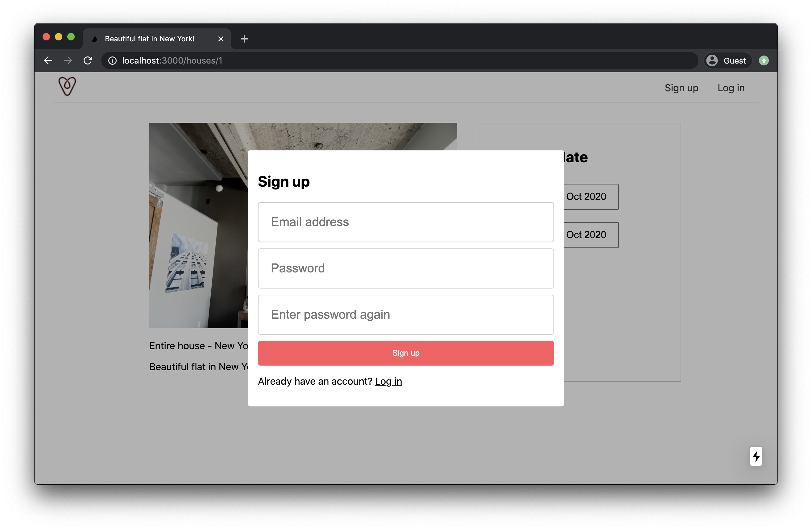The image size is (812, 530).
Task: Click the site info icon in address bar
Action: 112,60
